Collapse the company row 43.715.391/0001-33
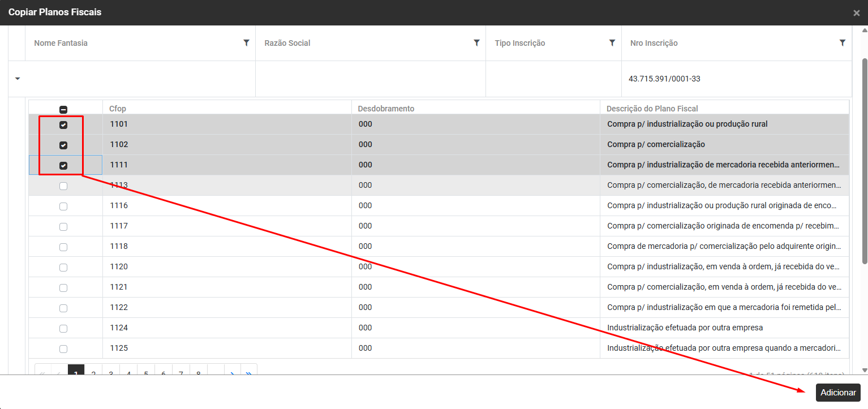The image size is (868, 409). pos(17,79)
